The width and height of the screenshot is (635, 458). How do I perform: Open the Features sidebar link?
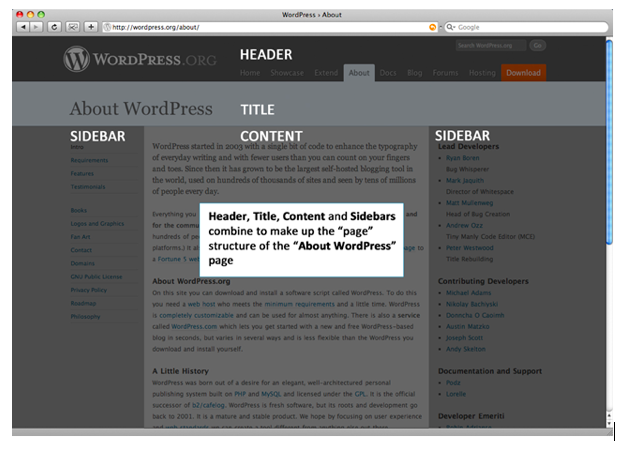tap(82, 173)
